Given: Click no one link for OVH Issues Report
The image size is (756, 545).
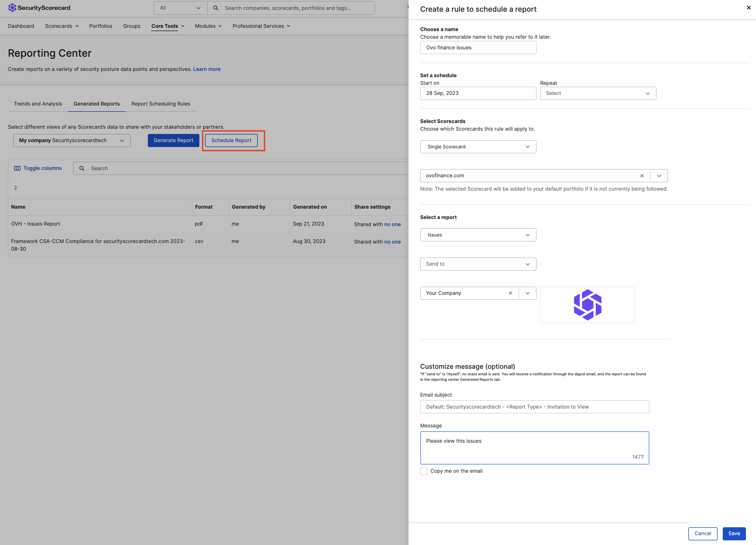Looking at the screenshot, I should click(392, 224).
